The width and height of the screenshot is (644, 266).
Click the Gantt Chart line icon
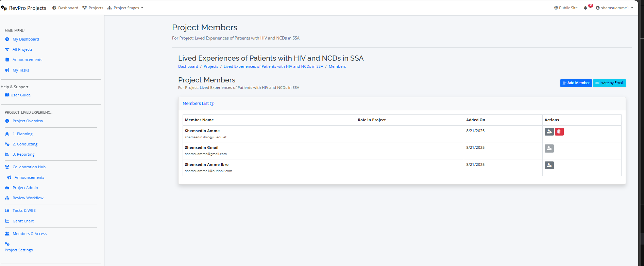(7, 221)
